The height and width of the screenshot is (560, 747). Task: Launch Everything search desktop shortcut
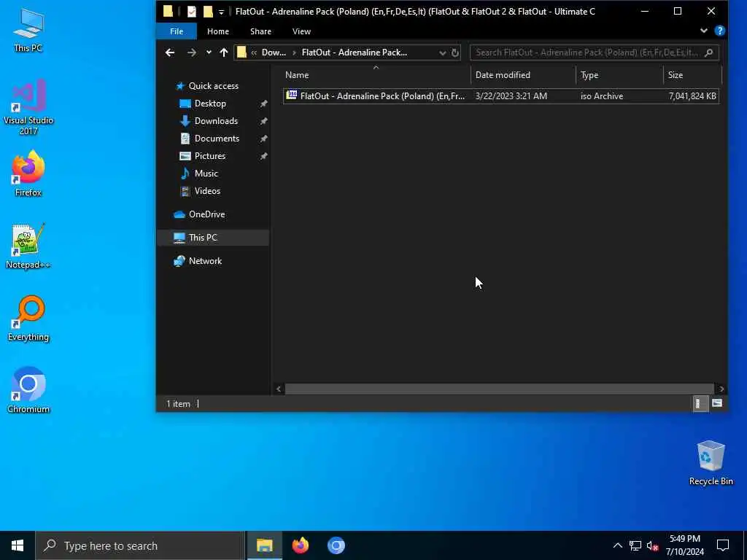[28, 318]
